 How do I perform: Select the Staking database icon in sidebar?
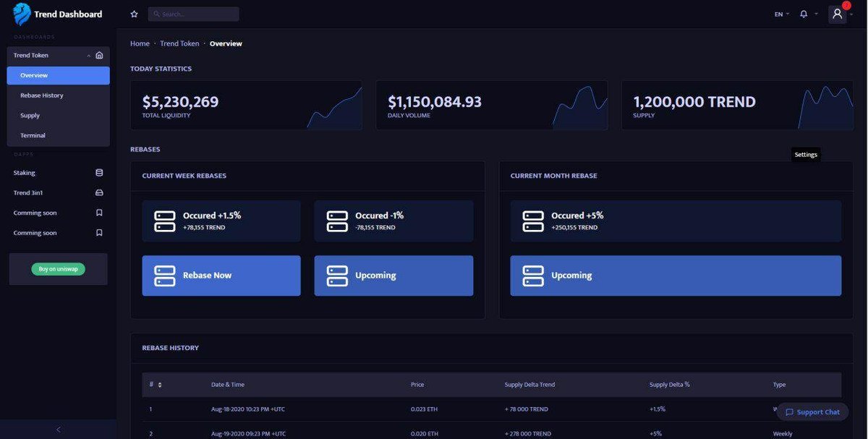click(x=99, y=172)
